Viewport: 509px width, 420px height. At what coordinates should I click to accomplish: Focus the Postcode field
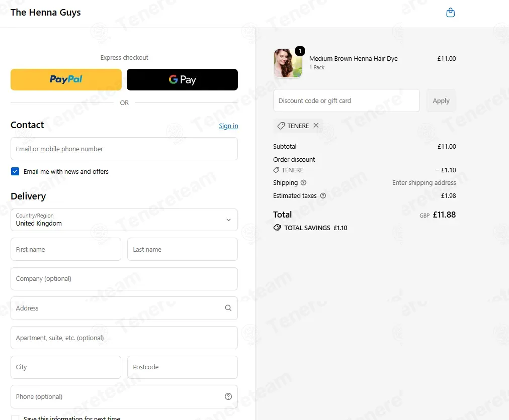click(x=183, y=367)
